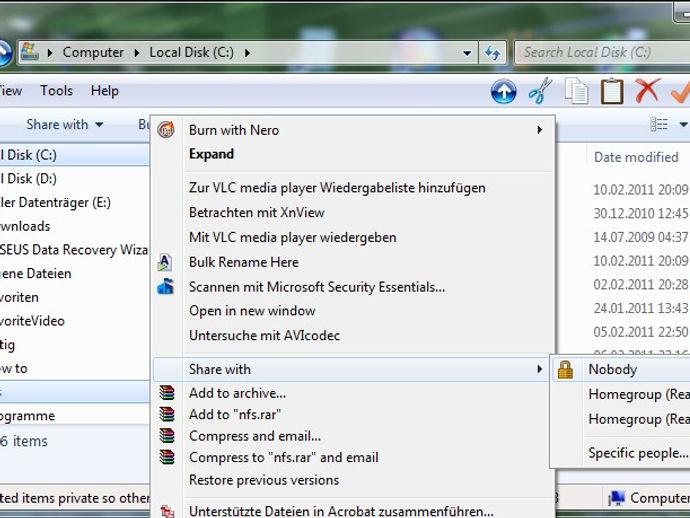The width and height of the screenshot is (690, 518).
Task: Click the WinRAR icon beside Add to archive
Action: pos(167,393)
